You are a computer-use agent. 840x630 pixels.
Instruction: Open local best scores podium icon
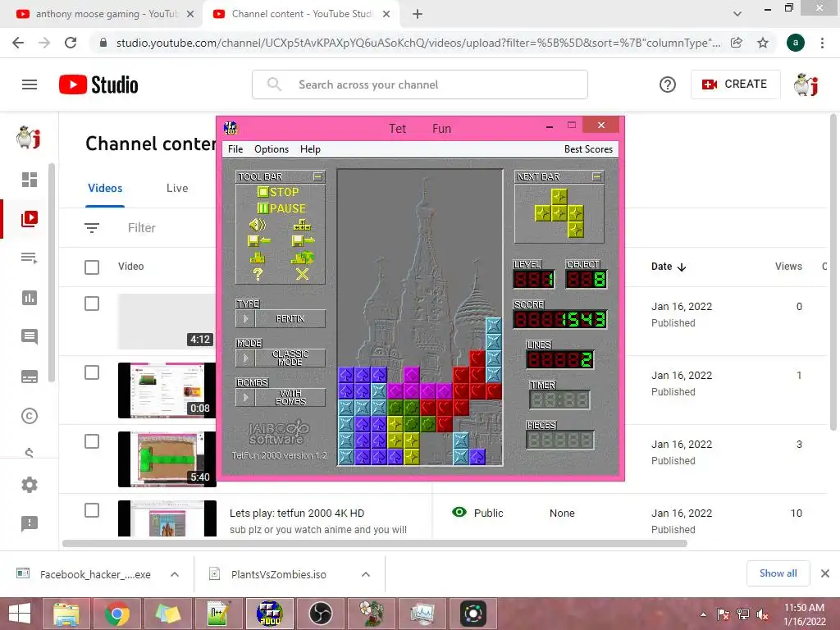point(258,258)
